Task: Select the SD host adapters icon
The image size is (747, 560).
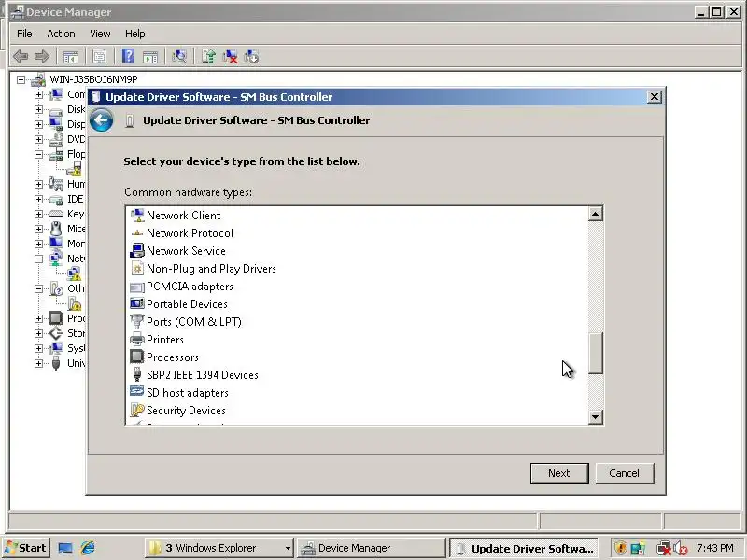Action: click(x=137, y=392)
